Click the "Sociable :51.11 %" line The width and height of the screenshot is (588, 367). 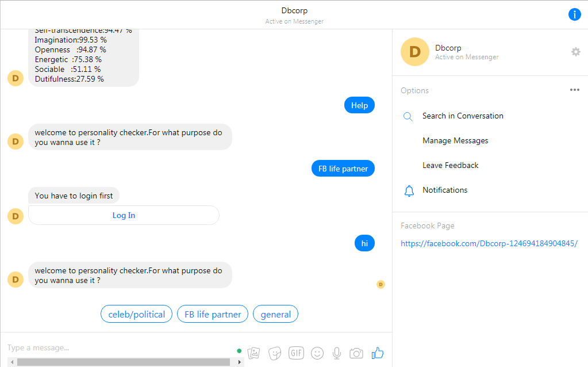click(x=68, y=69)
